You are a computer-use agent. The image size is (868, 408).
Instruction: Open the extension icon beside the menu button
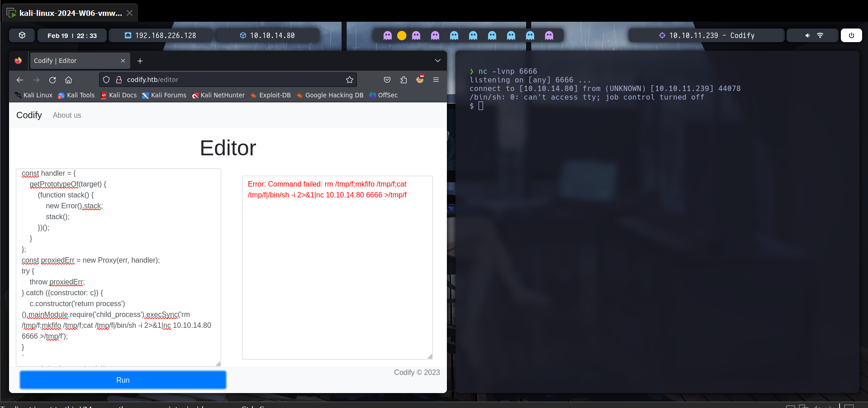click(420, 79)
